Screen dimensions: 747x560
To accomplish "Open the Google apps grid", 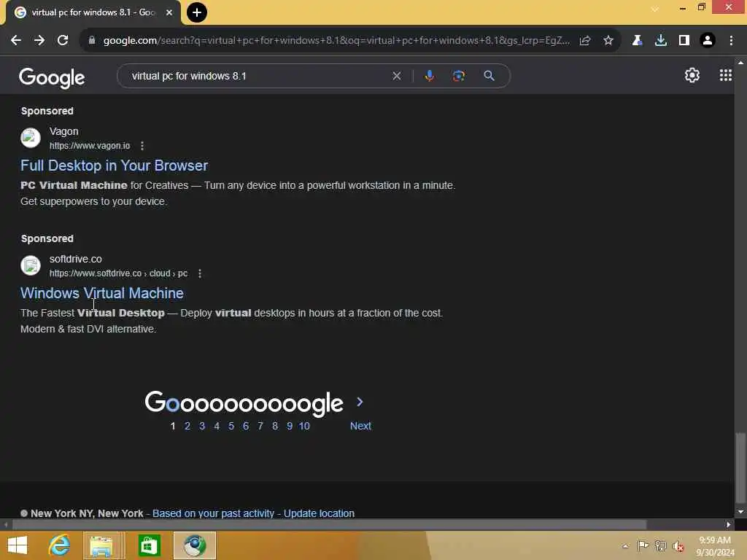I will point(726,75).
